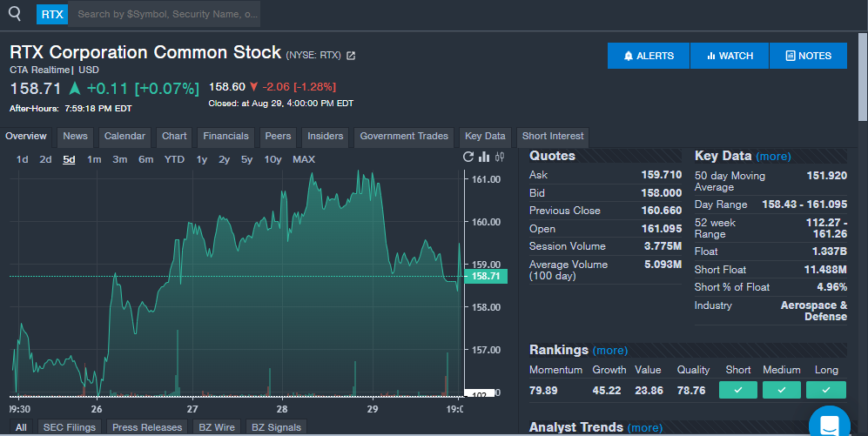Click the Momentum score 79.89
This screenshot has height=436, width=868.
543,391
